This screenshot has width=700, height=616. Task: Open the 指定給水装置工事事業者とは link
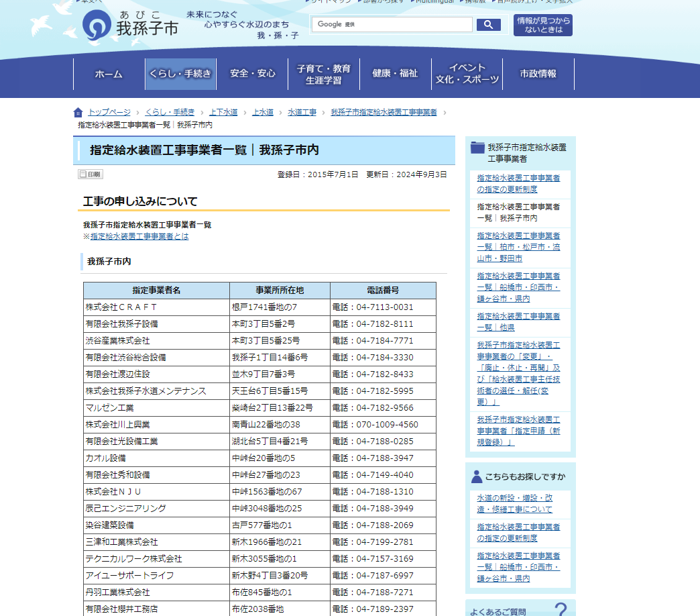139,236
